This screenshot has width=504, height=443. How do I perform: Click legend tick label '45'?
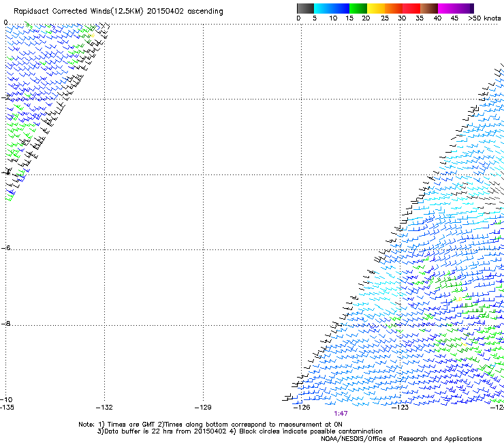pyautogui.click(x=454, y=18)
